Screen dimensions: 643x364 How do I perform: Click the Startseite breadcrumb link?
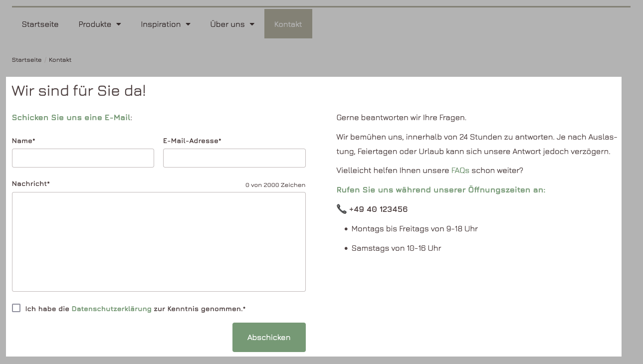pos(26,60)
